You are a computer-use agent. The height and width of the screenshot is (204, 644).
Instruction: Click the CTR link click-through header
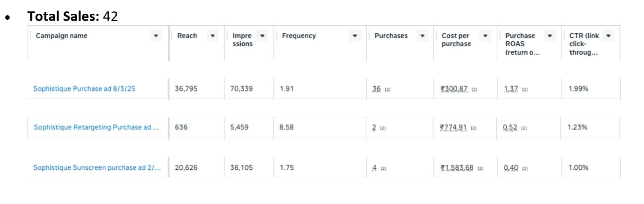click(584, 44)
